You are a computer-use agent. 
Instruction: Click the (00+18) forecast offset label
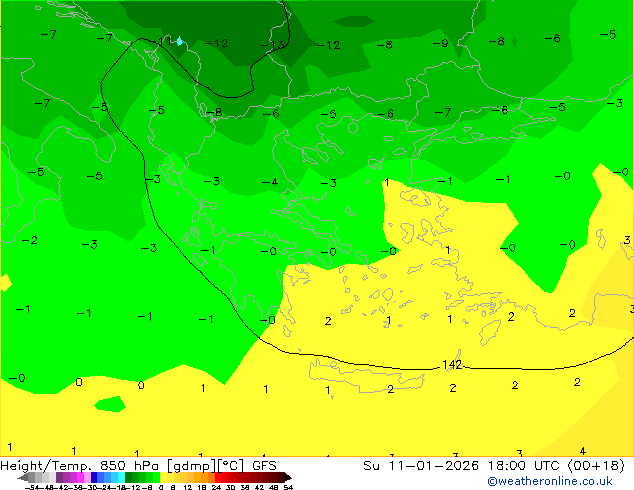(596, 466)
